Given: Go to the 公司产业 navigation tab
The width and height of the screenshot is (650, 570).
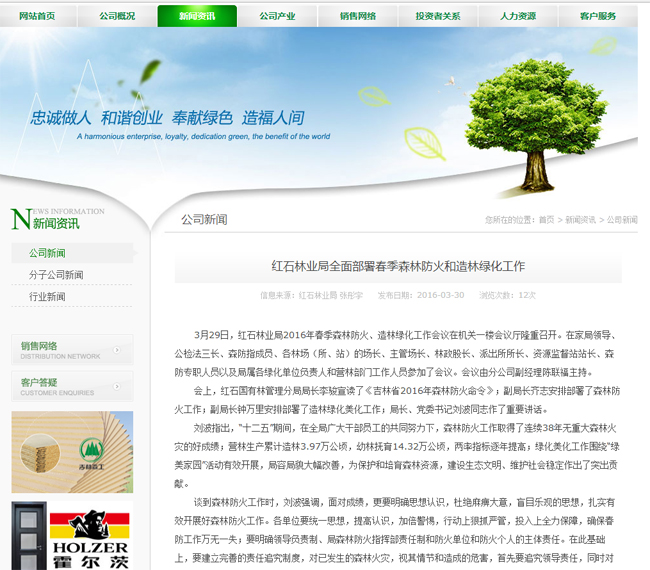Looking at the screenshot, I should pos(277,16).
